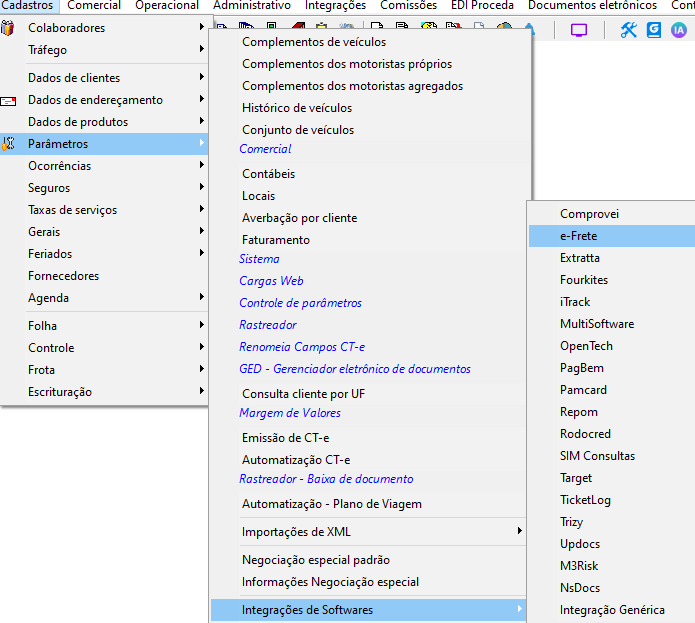Click the envelope icon beside Dados de endereçamento

click(8, 101)
